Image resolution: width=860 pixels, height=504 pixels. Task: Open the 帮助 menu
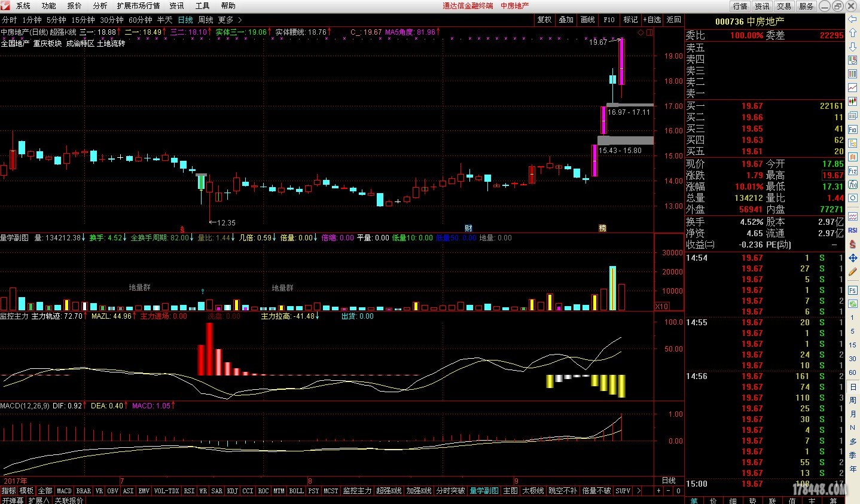pos(228,6)
